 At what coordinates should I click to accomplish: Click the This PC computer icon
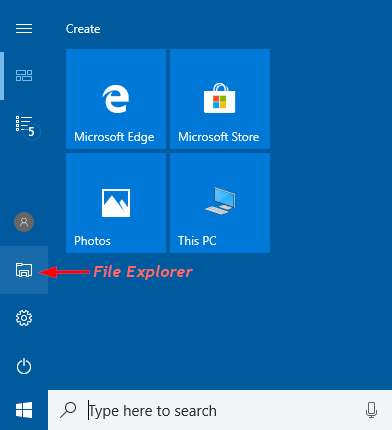pos(220,201)
